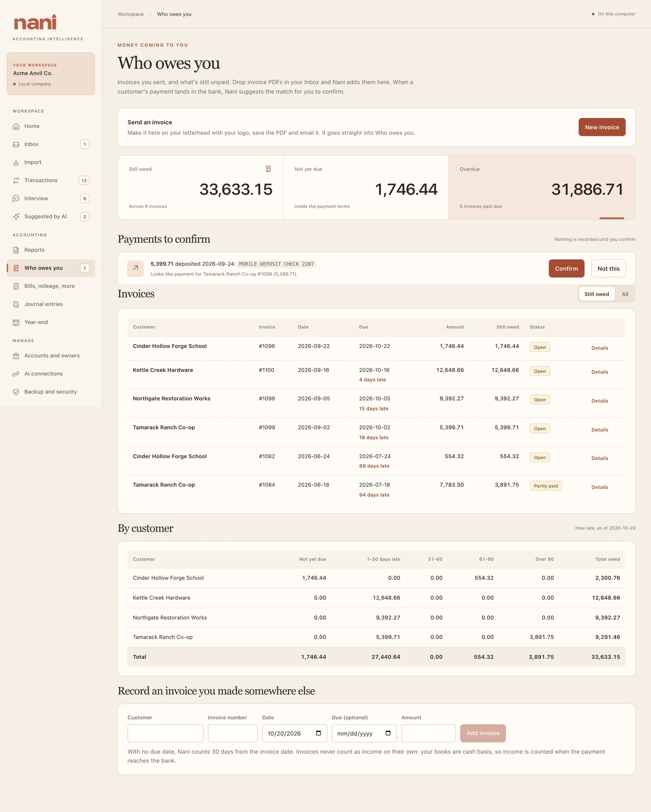651x812 pixels.
Task: Click the Invoice number input field
Action: 233,733
